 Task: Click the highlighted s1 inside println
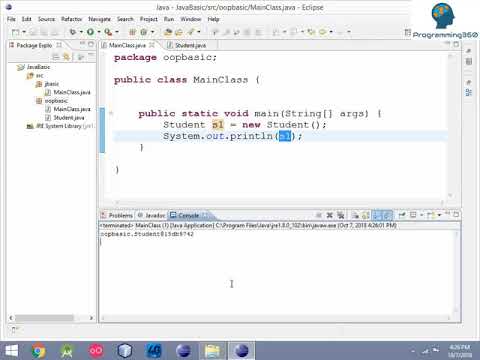(x=285, y=136)
